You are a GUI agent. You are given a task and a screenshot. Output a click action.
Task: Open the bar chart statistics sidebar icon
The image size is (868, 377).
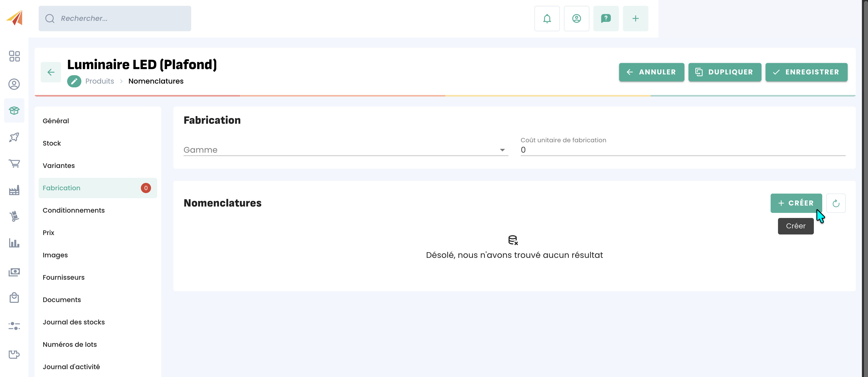[14, 243]
